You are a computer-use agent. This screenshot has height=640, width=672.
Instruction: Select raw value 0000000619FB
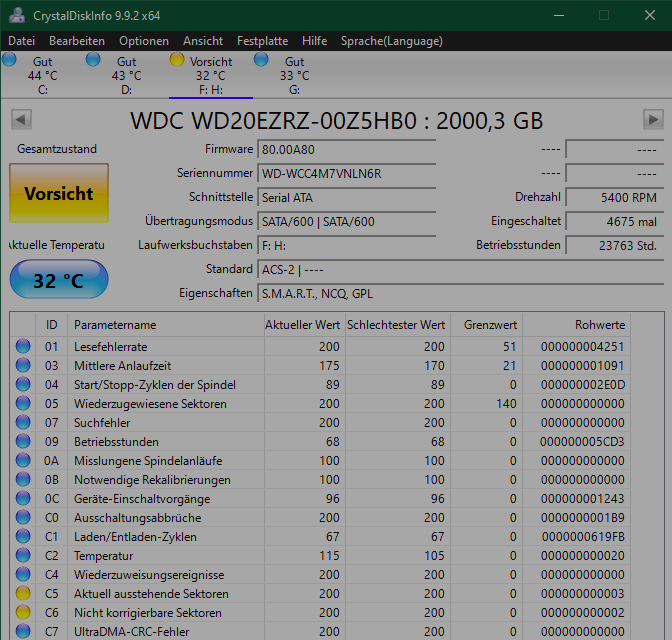583,537
